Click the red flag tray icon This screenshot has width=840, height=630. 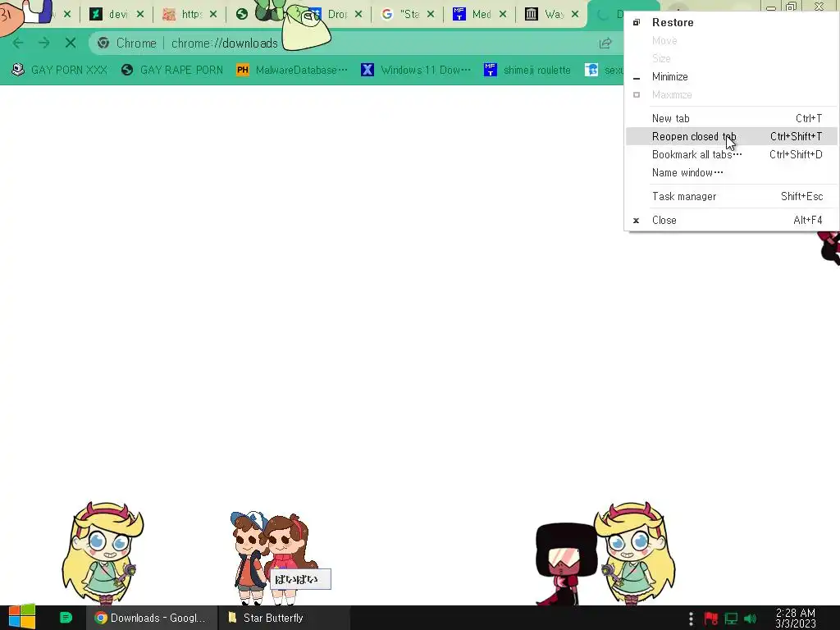click(x=711, y=619)
